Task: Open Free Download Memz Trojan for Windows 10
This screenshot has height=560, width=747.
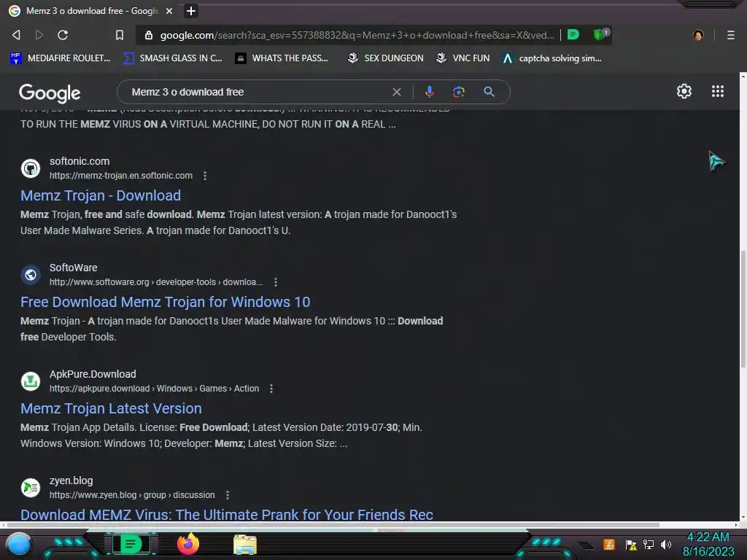Action: click(x=166, y=302)
